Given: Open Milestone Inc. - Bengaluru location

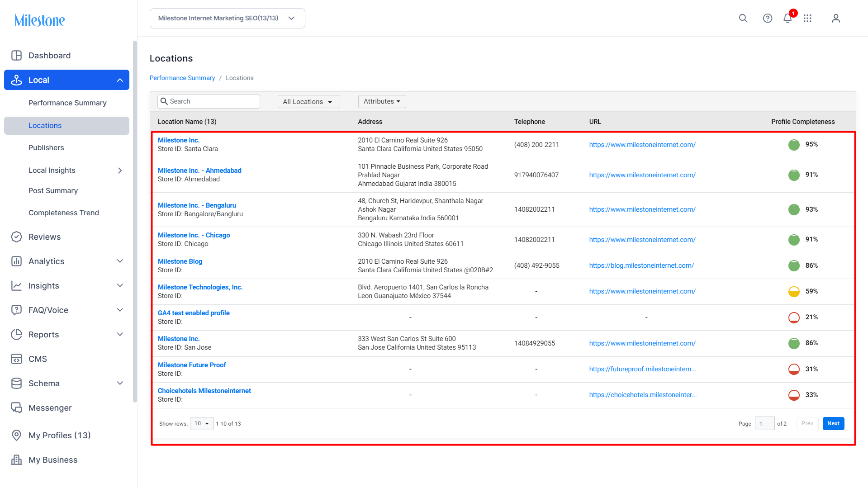Looking at the screenshot, I should point(197,205).
